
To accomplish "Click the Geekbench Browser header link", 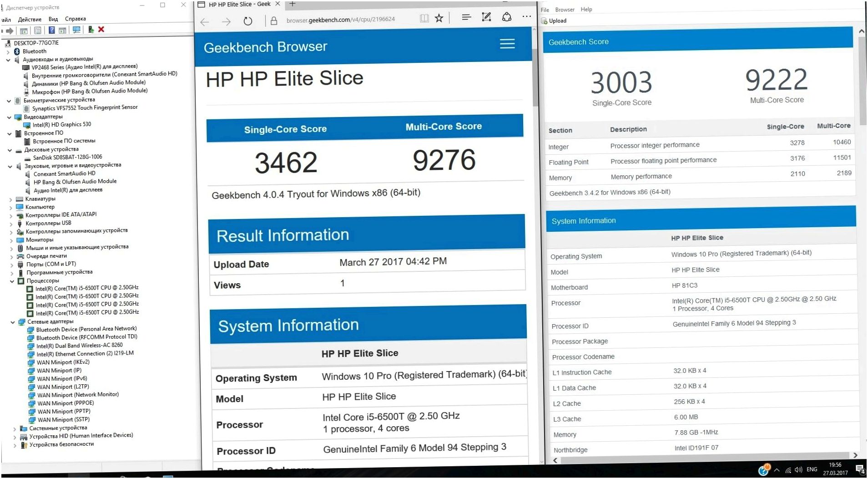I will pos(265,47).
